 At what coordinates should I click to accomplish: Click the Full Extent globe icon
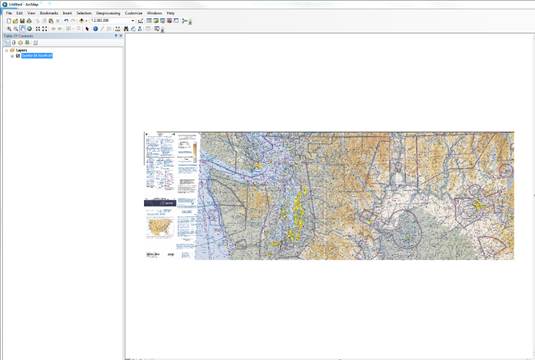[x=29, y=29]
